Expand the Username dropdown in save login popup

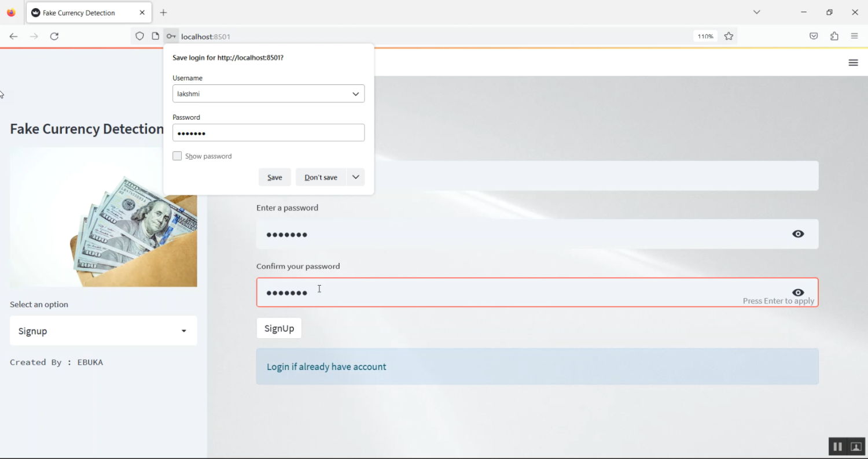pos(355,94)
